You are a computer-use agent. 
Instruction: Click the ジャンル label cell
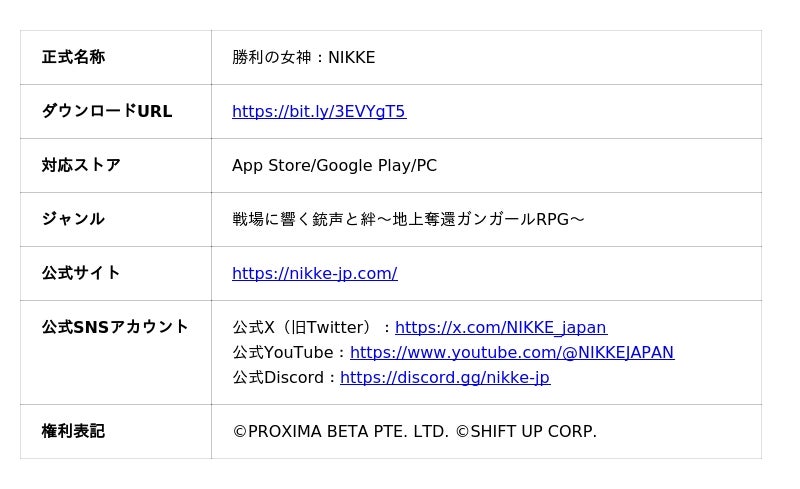click(x=116, y=219)
